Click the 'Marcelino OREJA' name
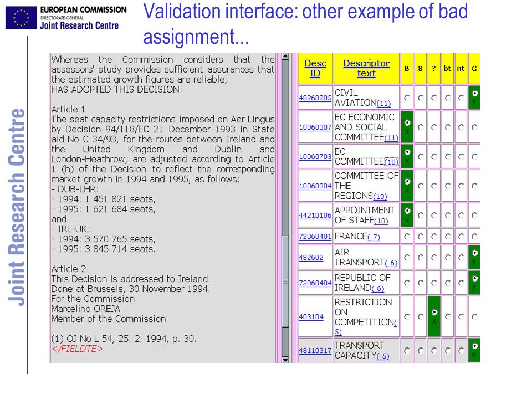 pos(86,309)
